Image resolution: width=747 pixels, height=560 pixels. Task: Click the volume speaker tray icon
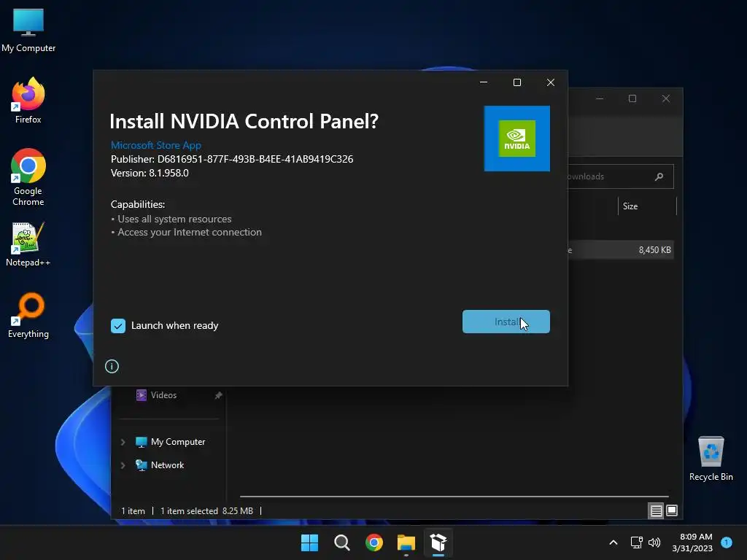654,542
